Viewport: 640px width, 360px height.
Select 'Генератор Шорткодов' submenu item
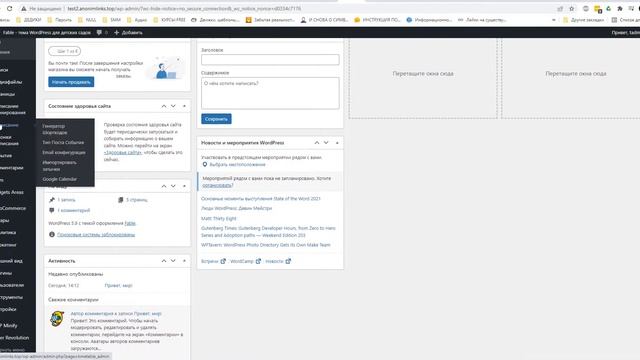click(x=55, y=129)
